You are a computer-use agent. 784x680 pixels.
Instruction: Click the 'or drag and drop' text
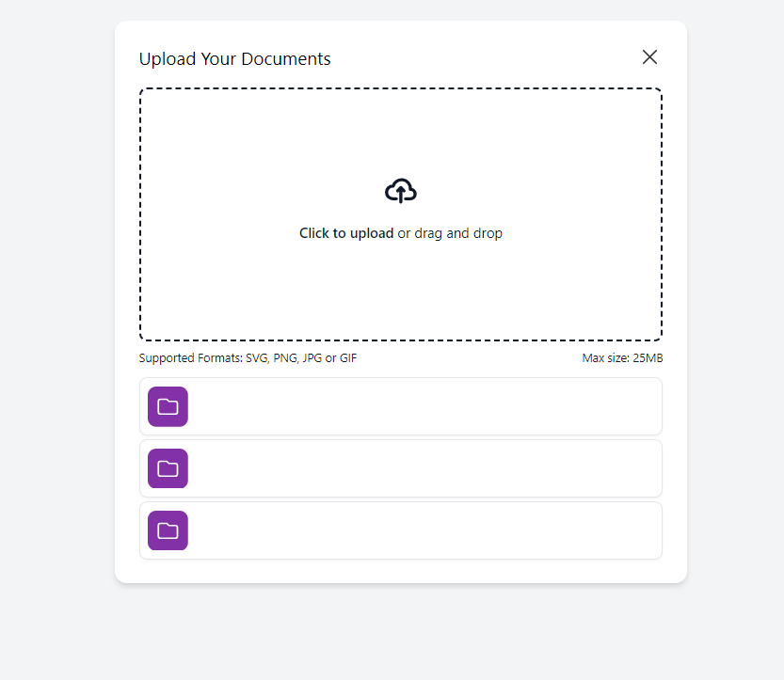point(450,233)
